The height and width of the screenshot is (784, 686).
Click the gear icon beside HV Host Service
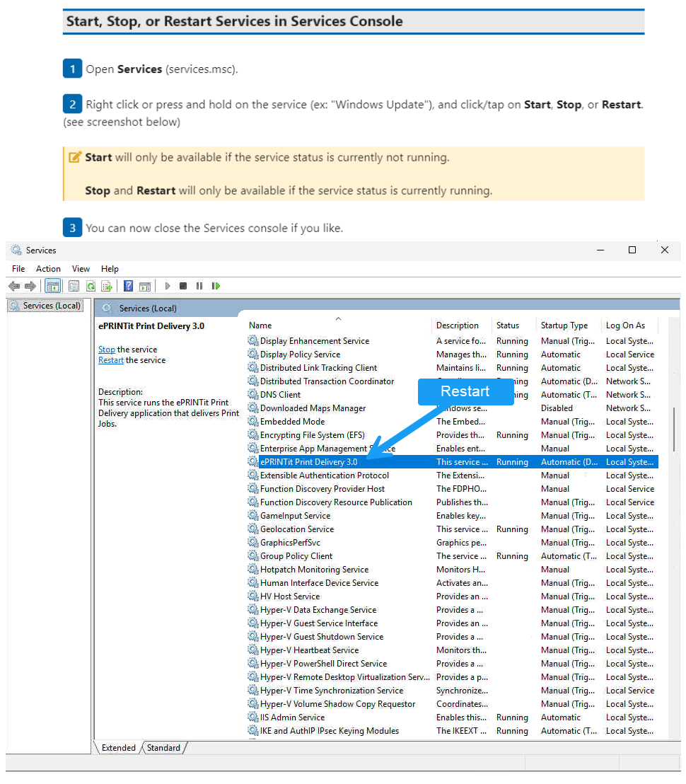[x=252, y=596]
